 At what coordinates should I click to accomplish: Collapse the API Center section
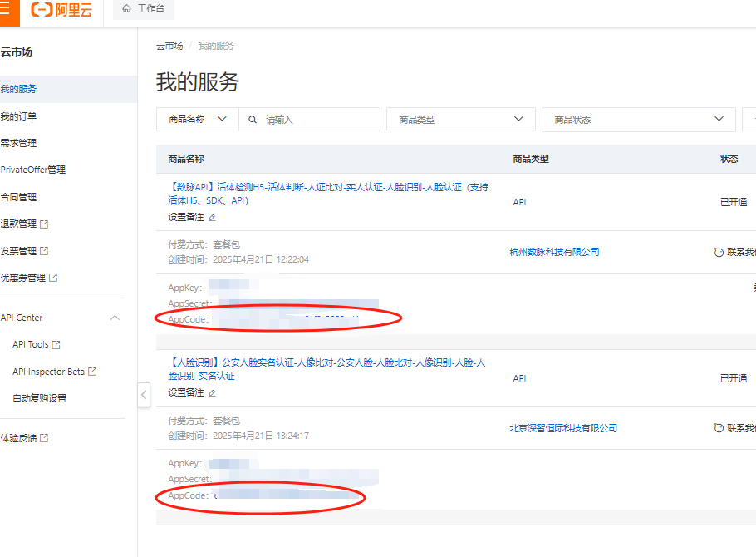[115, 318]
